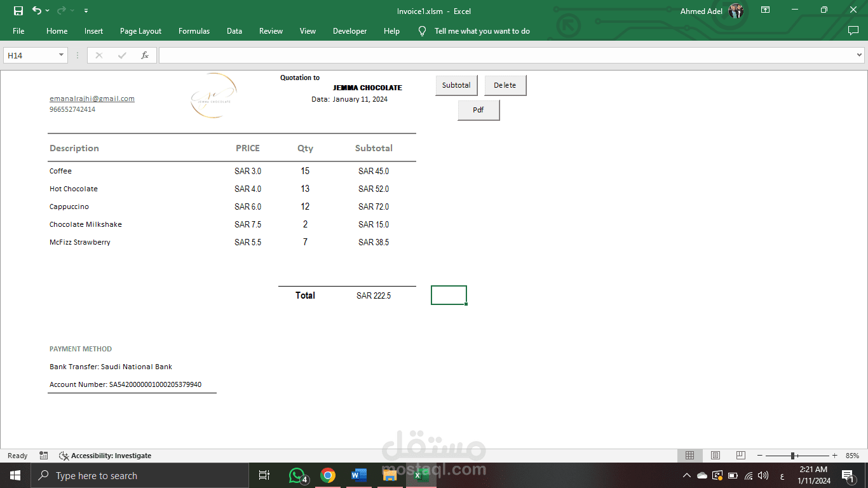This screenshot has width=868, height=488.
Task: Open the Developer tab
Action: tap(349, 31)
